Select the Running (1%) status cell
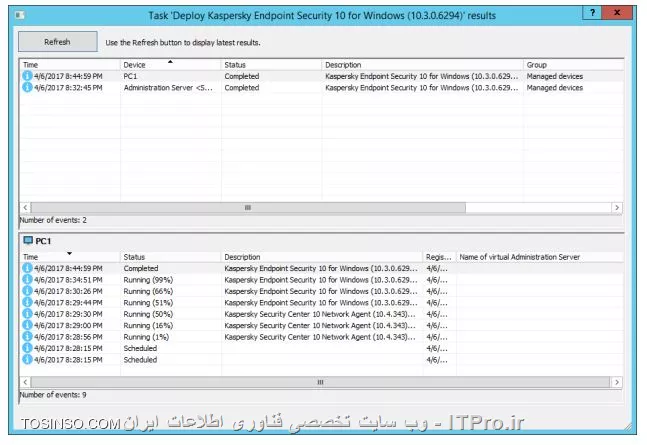The height and width of the screenshot is (445, 647). coord(146,337)
